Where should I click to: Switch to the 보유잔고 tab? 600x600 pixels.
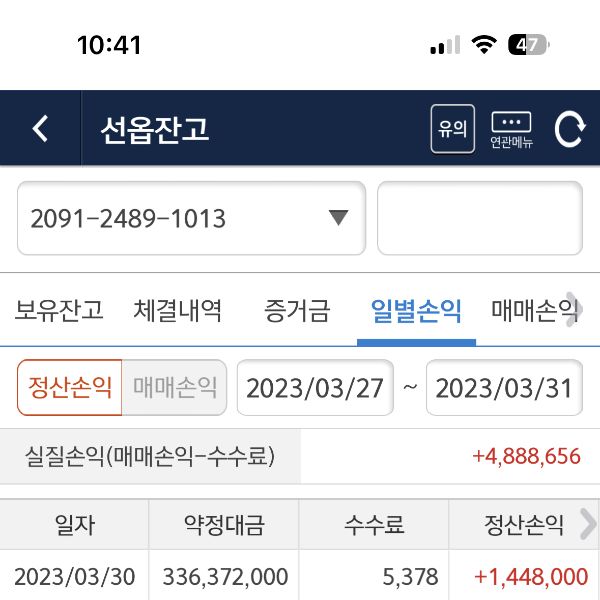tap(59, 311)
